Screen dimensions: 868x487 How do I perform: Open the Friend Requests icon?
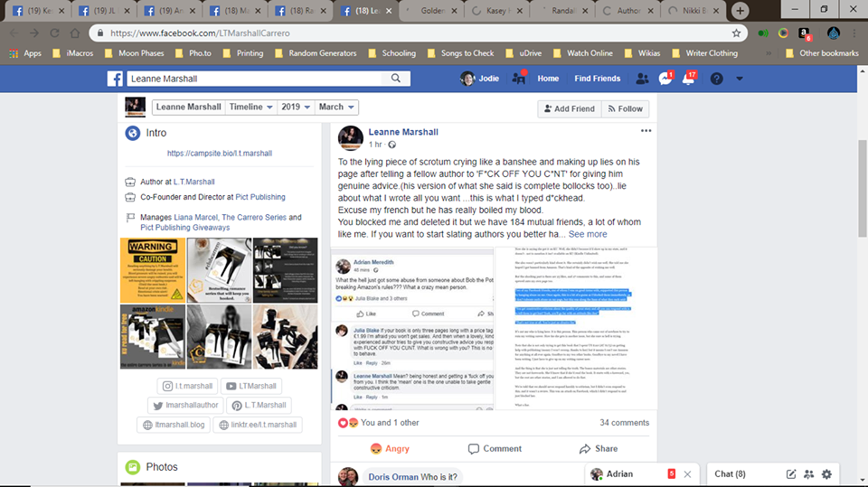click(x=642, y=79)
